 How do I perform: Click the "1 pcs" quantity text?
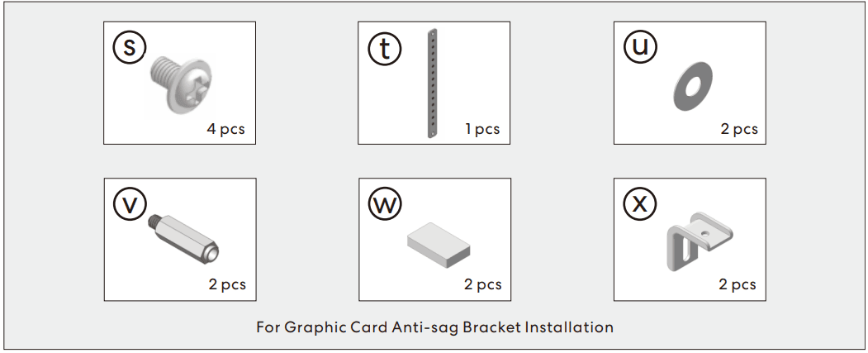[482, 130]
